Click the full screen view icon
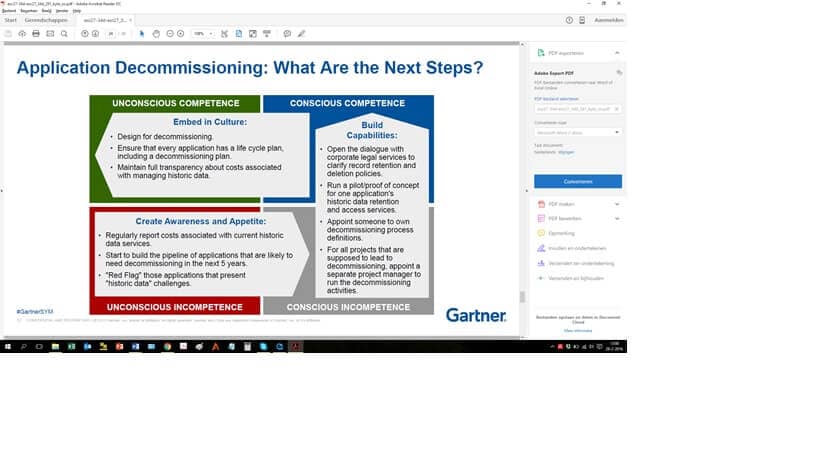819x460 pixels. 253,33
